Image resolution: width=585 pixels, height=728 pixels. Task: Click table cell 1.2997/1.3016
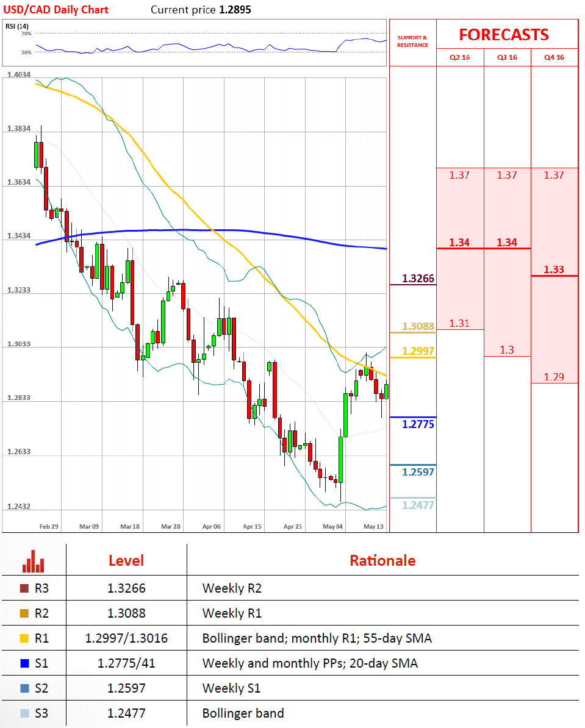(126, 638)
